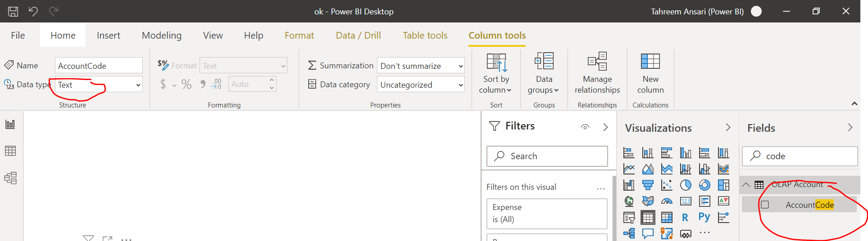Click the user account avatar circle
The image size is (868, 241).
click(756, 11)
